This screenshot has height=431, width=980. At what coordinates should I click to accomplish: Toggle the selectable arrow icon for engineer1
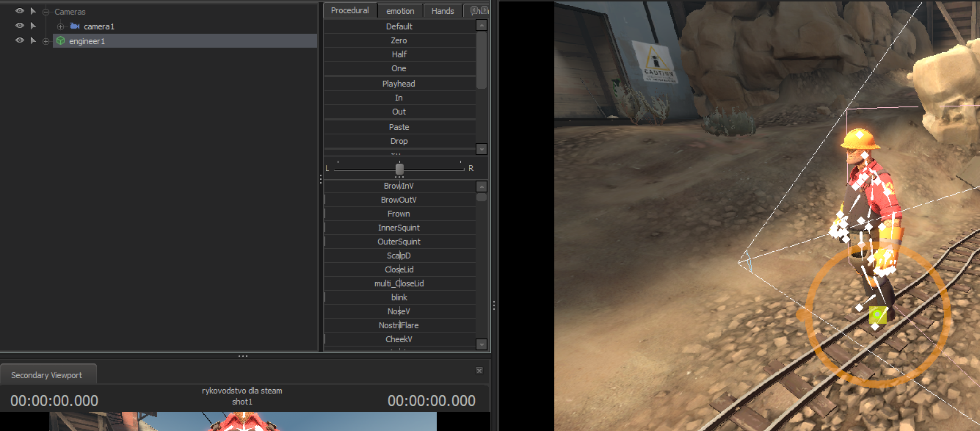click(33, 41)
